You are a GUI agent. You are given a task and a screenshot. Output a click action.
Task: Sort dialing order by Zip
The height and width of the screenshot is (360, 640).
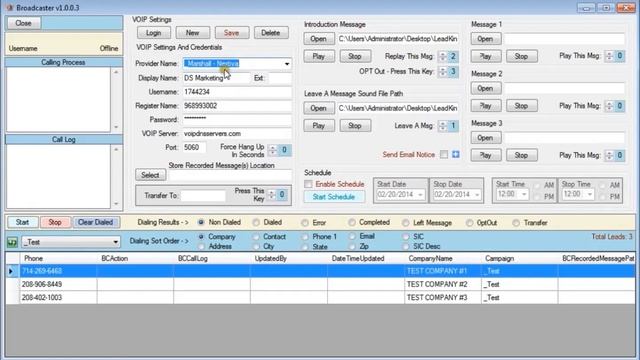pyautogui.click(x=352, y=247)
